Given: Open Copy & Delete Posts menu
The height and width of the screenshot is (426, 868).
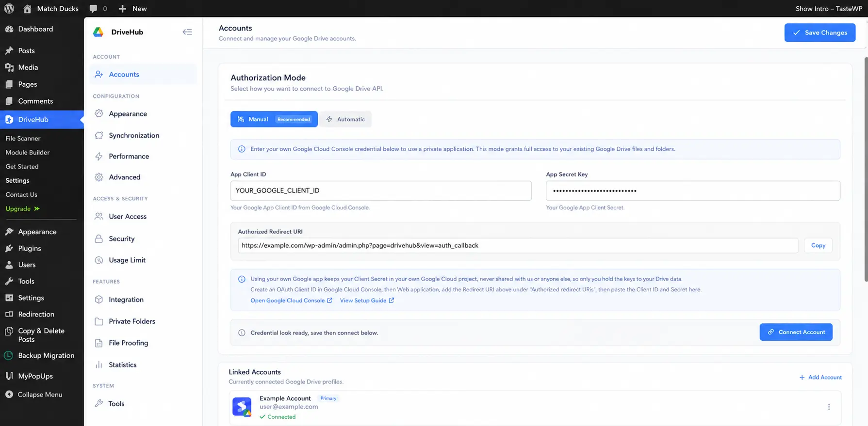Looking at the screenshot, I should pyautogui.click(x=42, y=335).
